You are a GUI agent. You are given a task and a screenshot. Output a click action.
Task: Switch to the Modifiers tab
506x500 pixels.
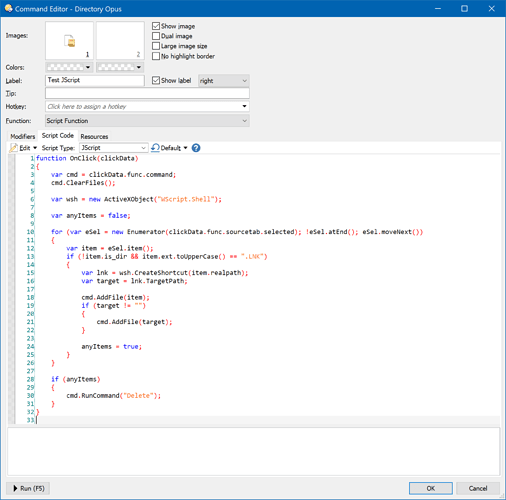pos(23,136)
